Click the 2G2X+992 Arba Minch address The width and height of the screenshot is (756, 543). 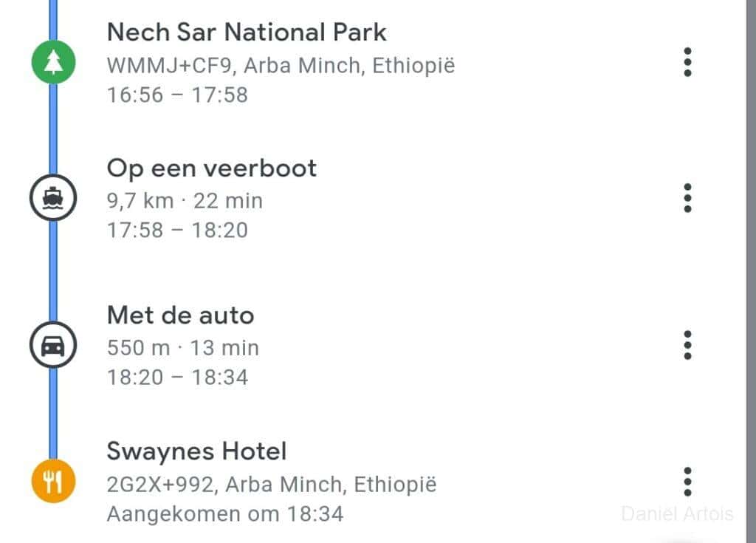[272, 485]
